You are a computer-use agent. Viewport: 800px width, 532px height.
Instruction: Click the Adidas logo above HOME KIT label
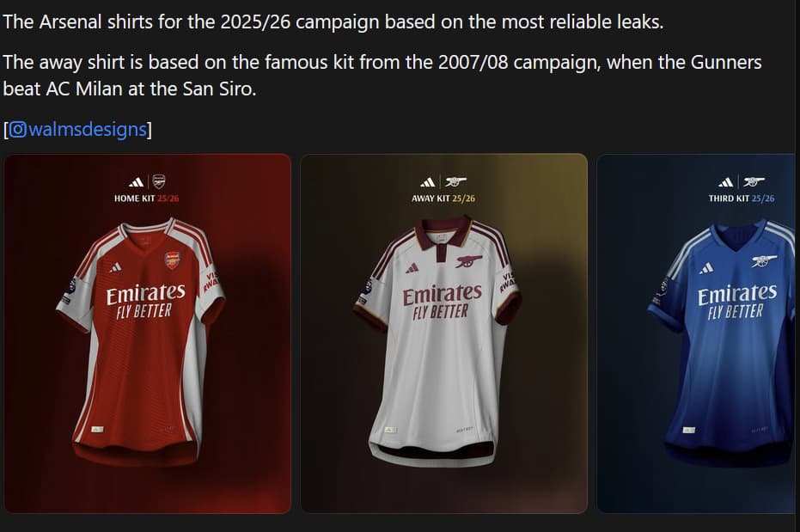[136, 182]
